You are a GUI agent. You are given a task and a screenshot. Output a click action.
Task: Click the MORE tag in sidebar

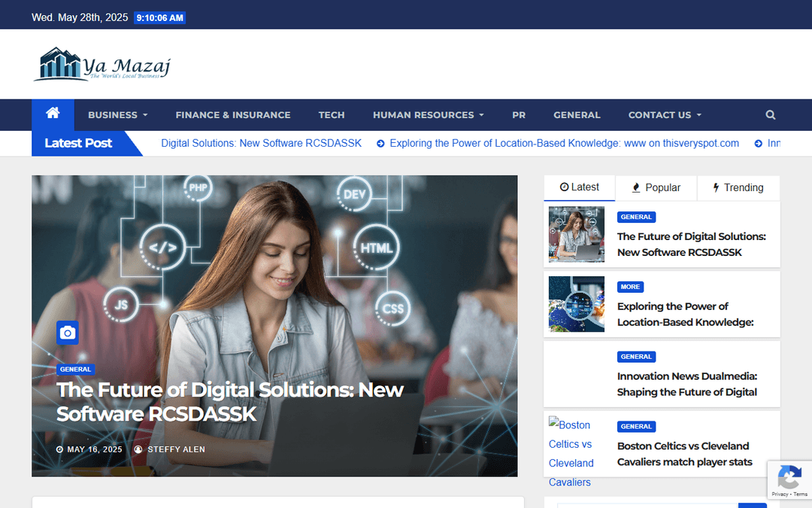(630, 287)
